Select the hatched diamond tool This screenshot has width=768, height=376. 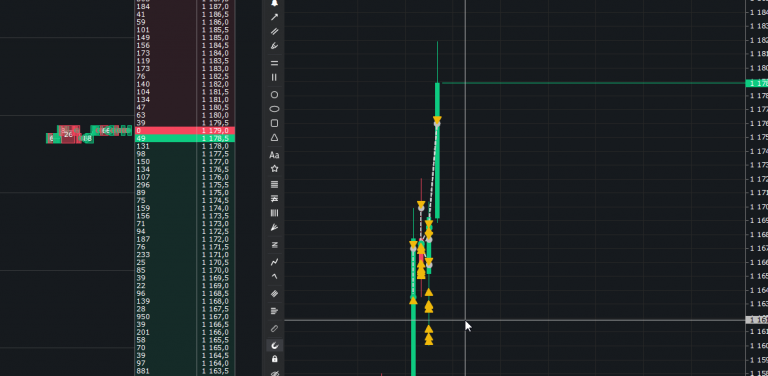coord(274,294)
